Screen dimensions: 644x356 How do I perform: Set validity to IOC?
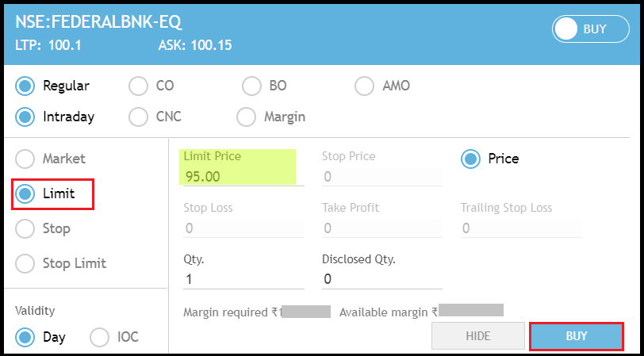[x=100, y=337]
